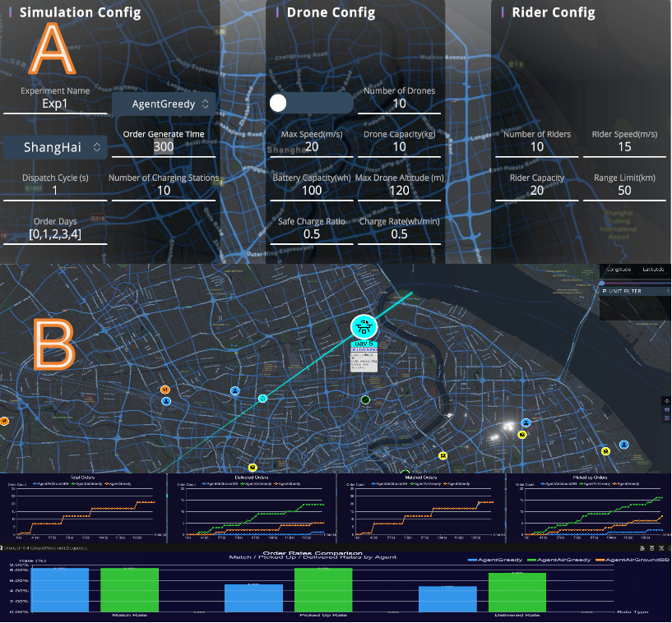672x623 pixels.
Task: Edit Range Limit value
Action: (x=624, y=191)
